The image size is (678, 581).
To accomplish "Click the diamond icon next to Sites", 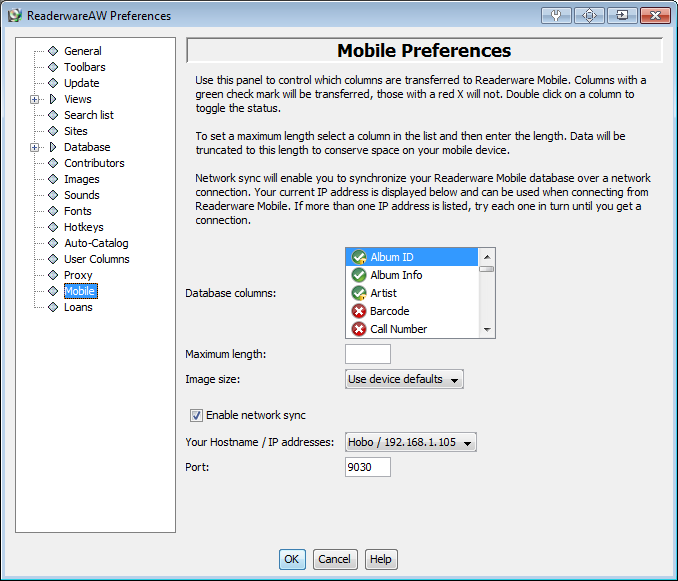I will tap(53, 131).
